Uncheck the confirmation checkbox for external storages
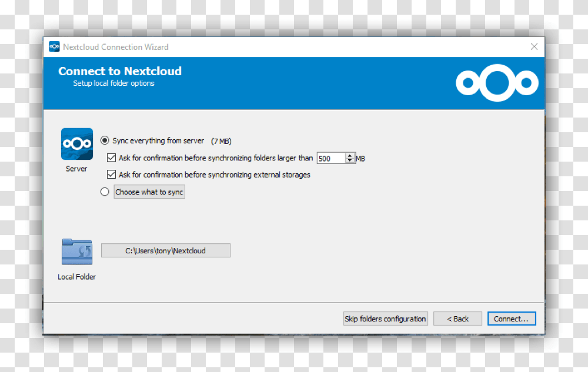The height and width of the screenshot is (372, 588). (111, 175)
